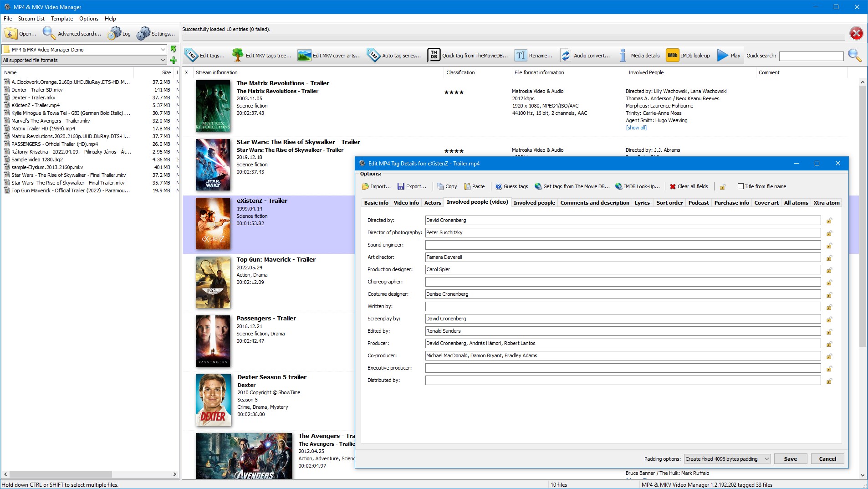Get tags from The Movie DB in dialog
The height and width of the screenshot is (489, 868).
(x=572, y=186)
